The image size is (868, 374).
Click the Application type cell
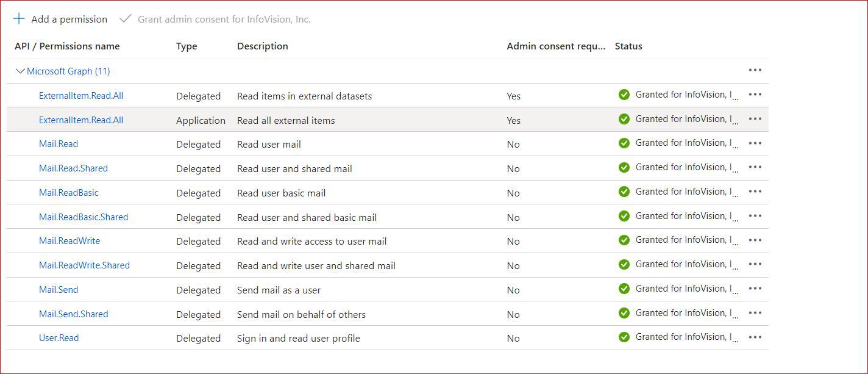coord(201,121)
